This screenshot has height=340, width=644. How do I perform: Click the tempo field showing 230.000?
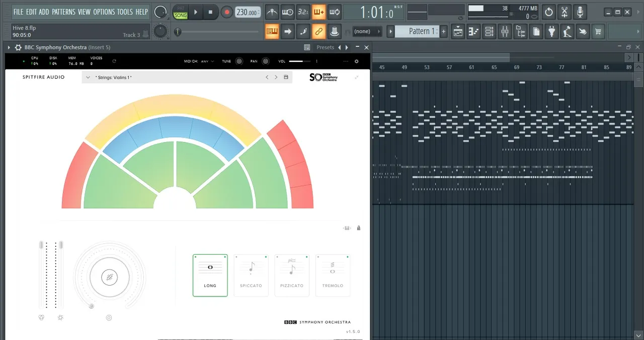(x=248, y=12)
